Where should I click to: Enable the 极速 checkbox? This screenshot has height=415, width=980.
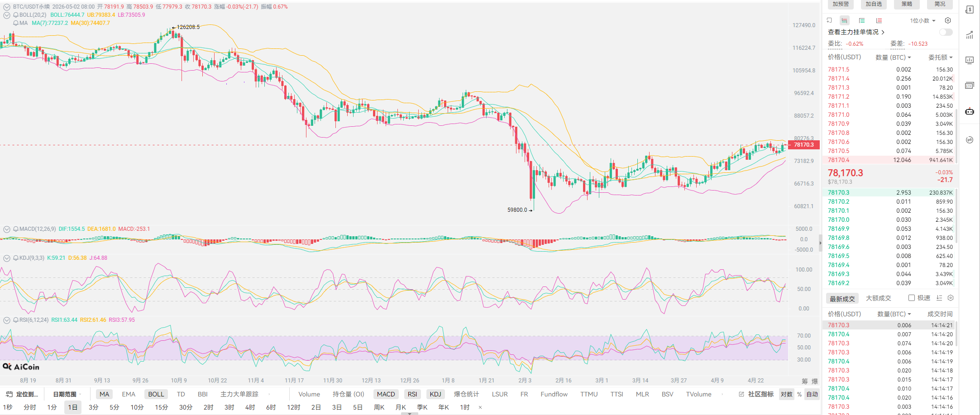912,298
